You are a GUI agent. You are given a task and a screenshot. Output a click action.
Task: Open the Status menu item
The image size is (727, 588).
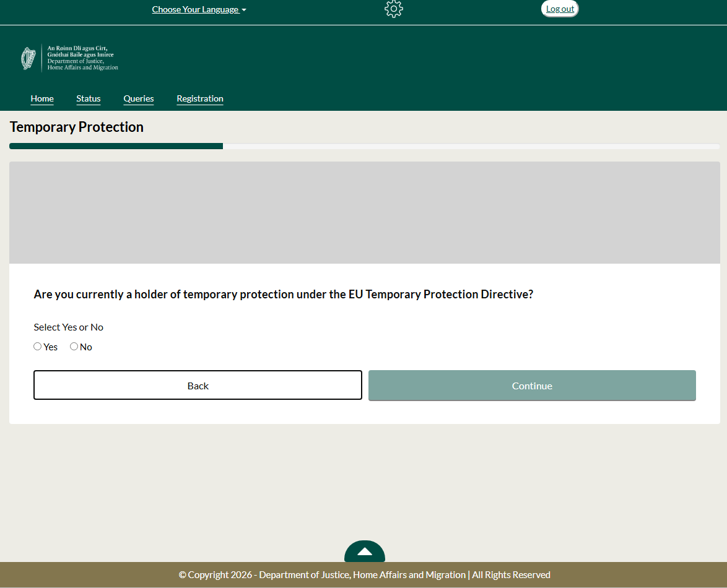point(89,98)
